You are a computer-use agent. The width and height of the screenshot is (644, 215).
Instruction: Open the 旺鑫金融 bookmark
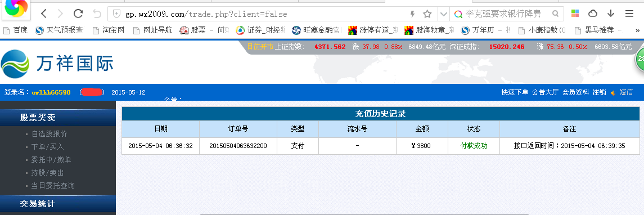coord(317,30)
